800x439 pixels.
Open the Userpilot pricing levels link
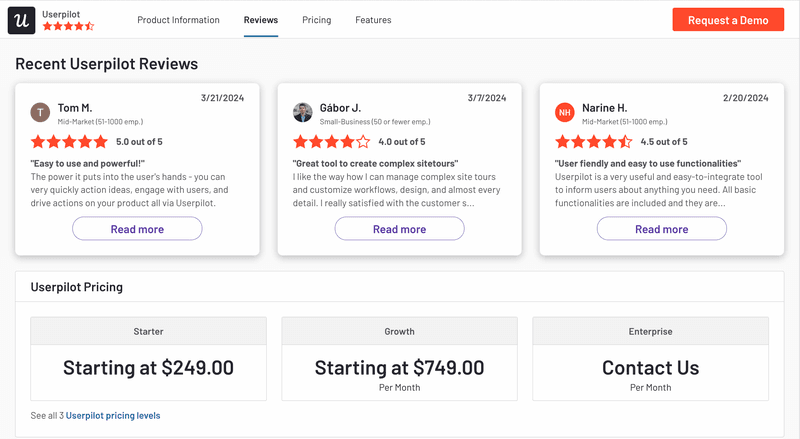pos(113,416)
